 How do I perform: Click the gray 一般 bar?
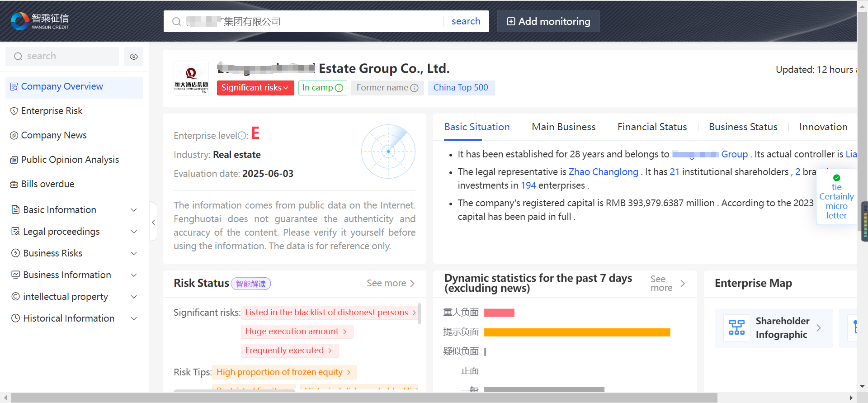coord(544,389)
